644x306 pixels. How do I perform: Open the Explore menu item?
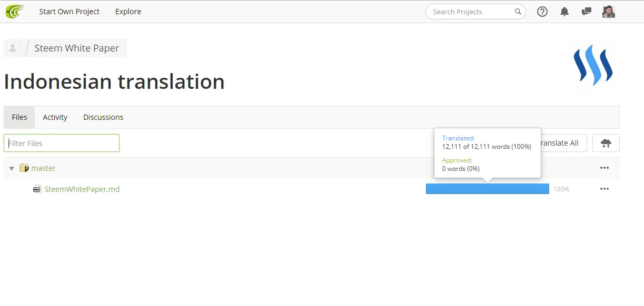pyautogui.click(x=128, y=12)
